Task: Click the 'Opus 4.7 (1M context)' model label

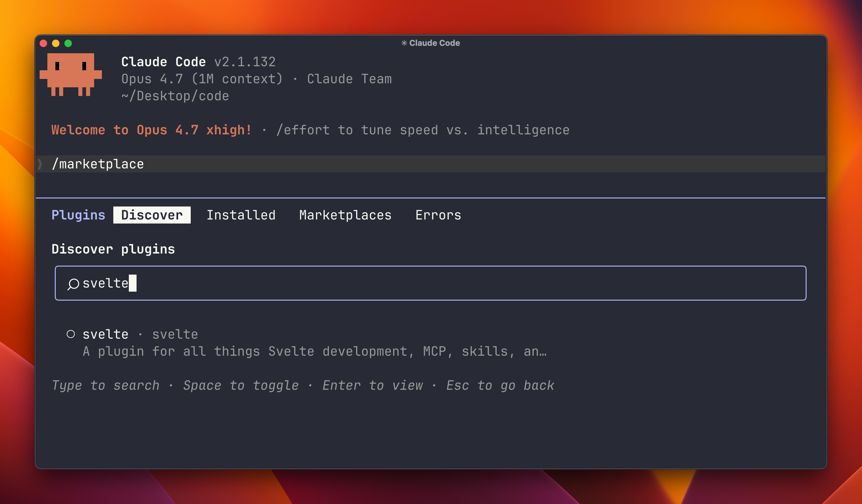Action: (202, 79)
